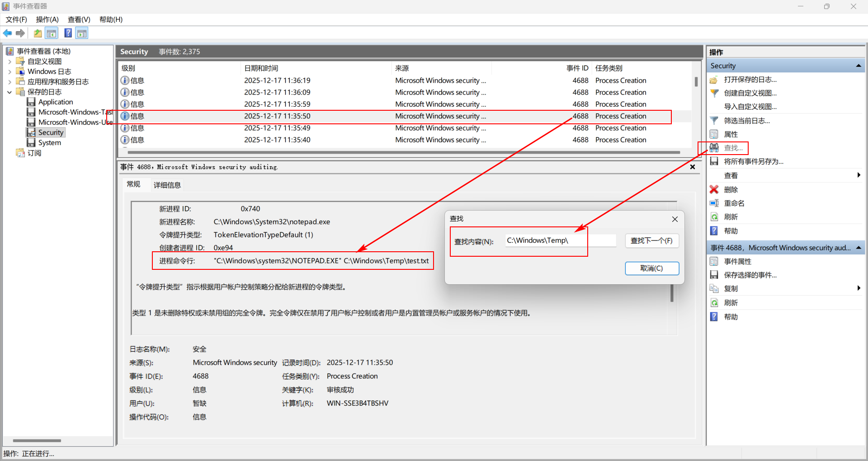868x461 pixels.
Task: Sort by the Task Category column header
Action: (x=641, y=68)
